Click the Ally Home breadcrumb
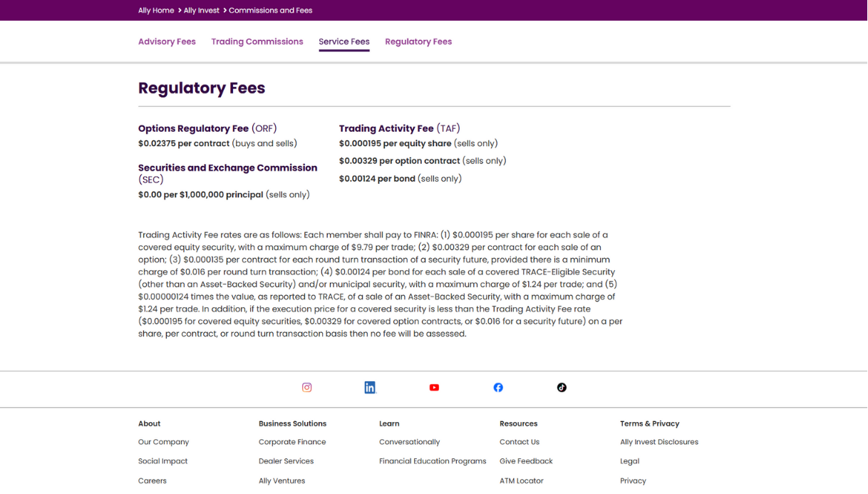This screenshot has width=868, height=494. (x=156, y=10)
